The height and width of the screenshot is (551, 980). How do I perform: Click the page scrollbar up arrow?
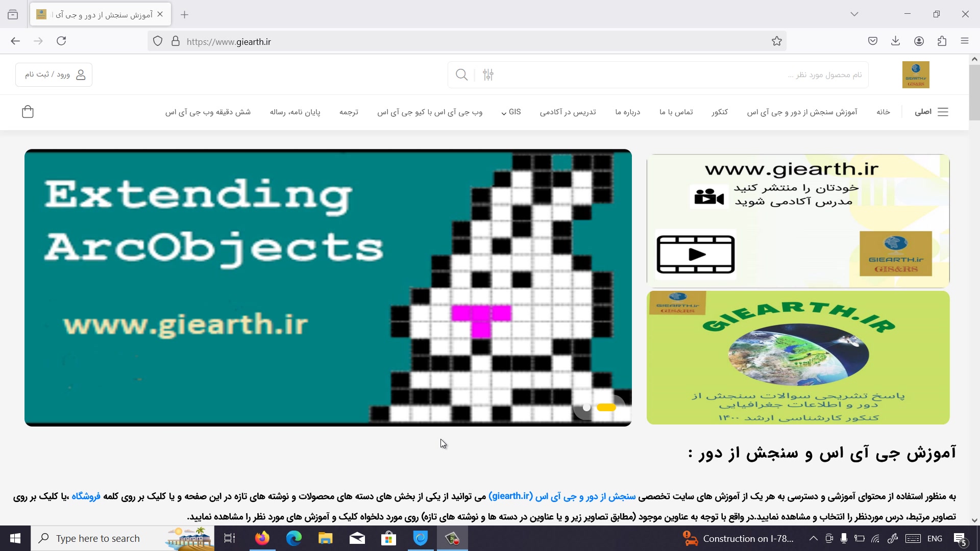[x=974, y=59]
